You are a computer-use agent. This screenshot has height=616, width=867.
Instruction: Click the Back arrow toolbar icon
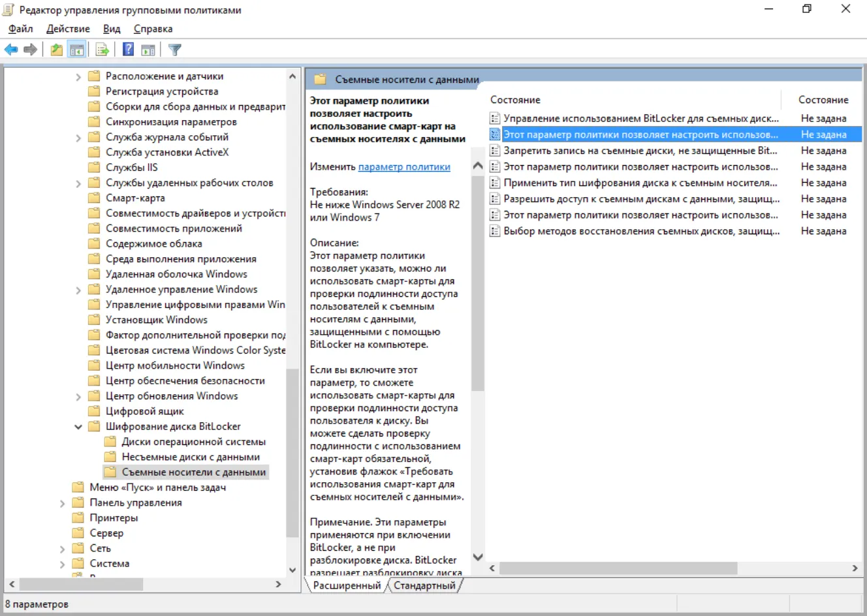[11, 50]
